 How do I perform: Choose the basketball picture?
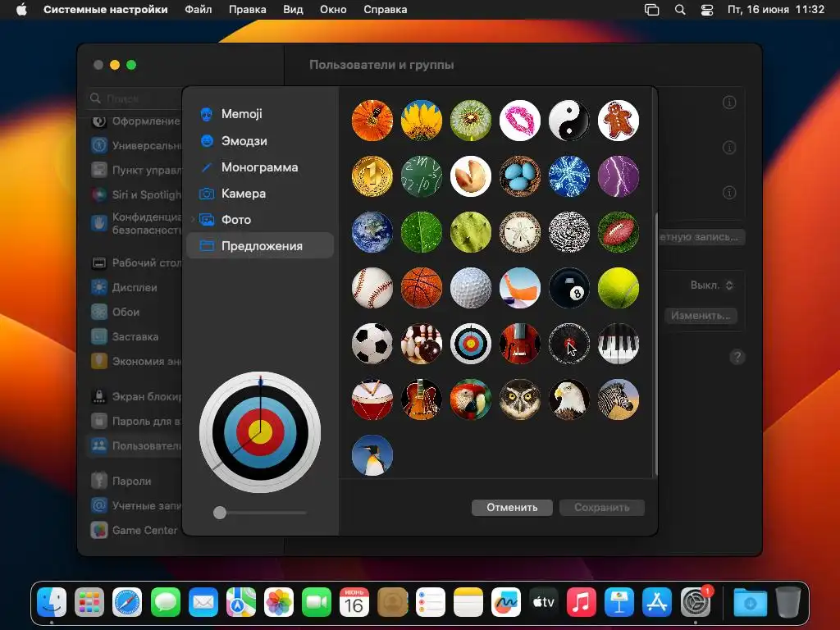tap(422, 288)
